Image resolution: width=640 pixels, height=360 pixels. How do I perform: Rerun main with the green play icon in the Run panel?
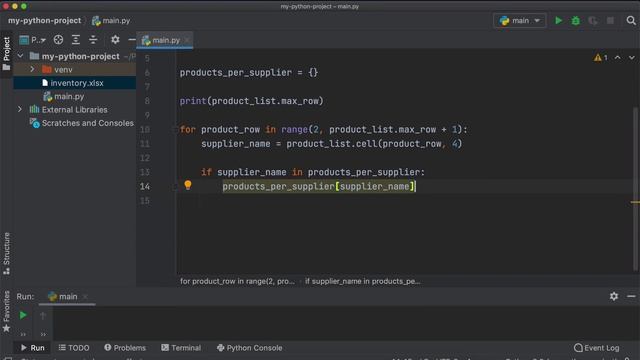(x=23, y=315)
